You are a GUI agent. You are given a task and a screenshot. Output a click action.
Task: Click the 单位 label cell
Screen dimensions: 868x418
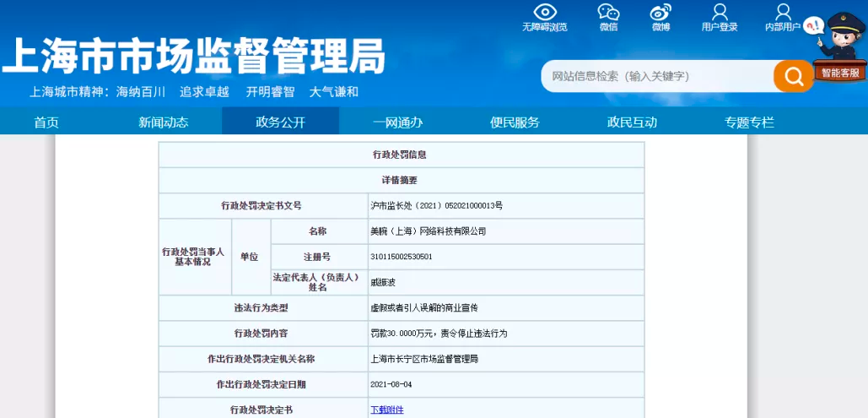[251, 257]
